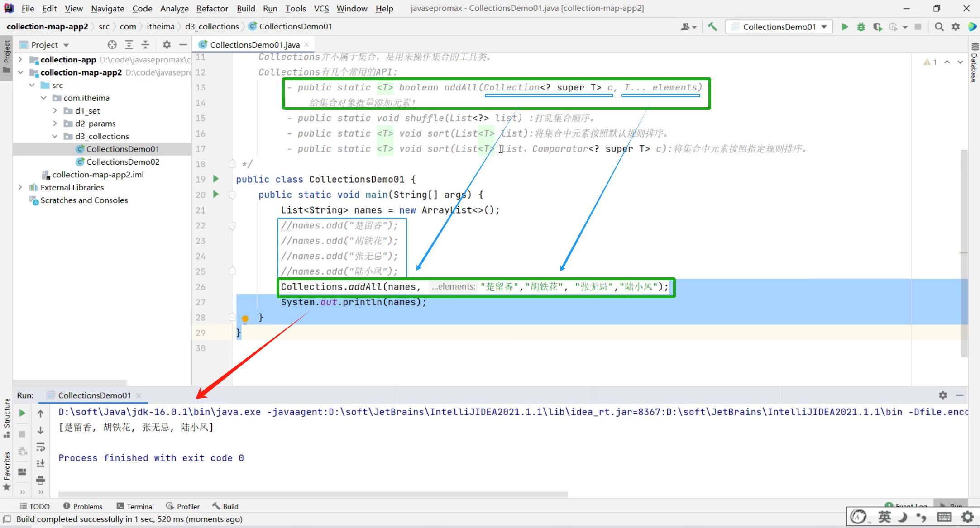Click run gutter arrow beside main method
The image size is (980, 528).
point(216,195)
